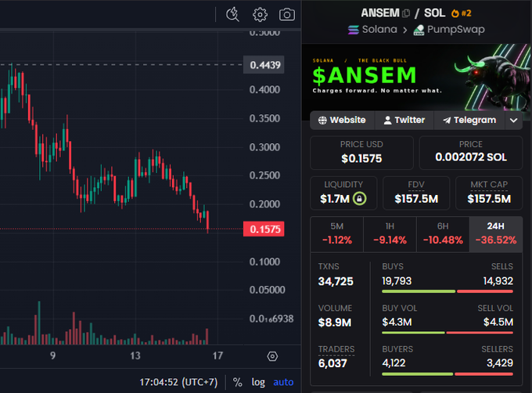Image resolution: width=532 pixels, height=393 pixels.
Task: Click the 0.4000 price axis label
Action: (264, 90)
